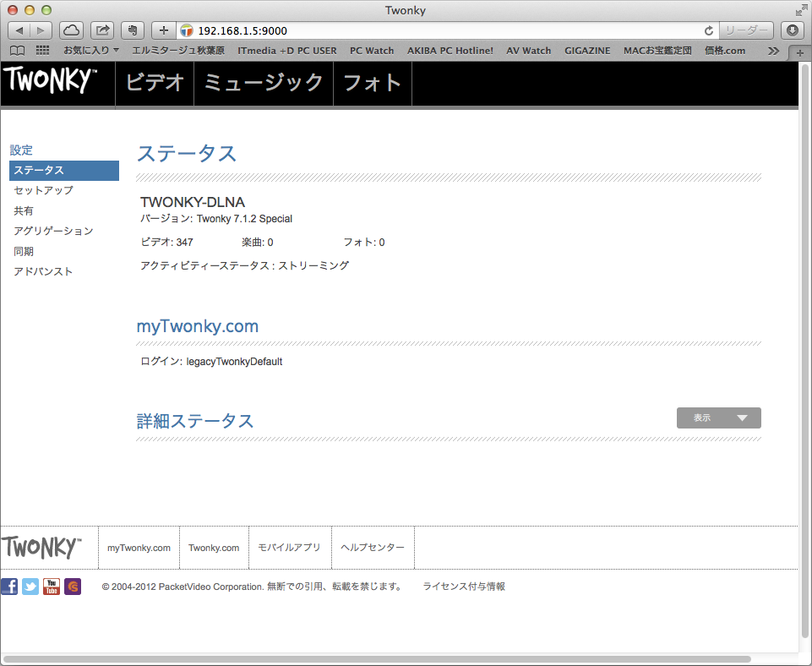This screenshot has width=812, height=666.
Task: Open the ライセンス付与情報 link
Action: click(464, 587)
